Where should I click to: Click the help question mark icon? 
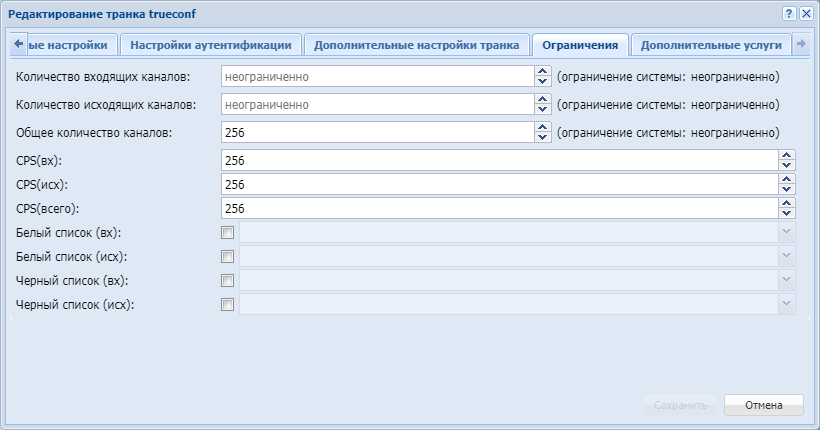789,15
